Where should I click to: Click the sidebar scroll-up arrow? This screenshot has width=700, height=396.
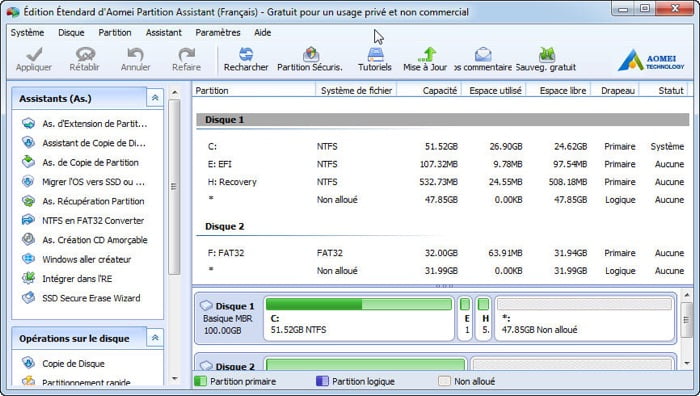tap(175, 93)
